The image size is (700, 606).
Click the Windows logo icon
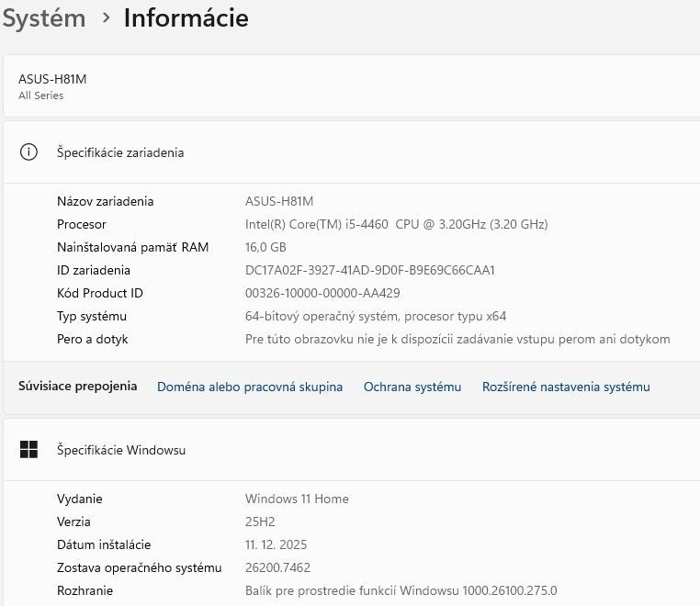28,449
